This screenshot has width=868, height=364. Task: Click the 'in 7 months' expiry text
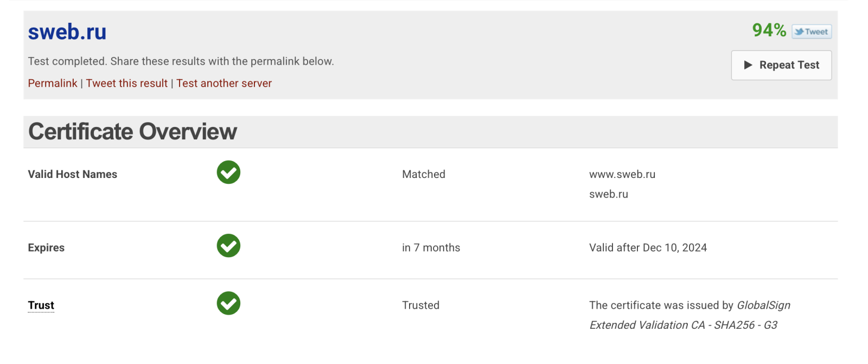431,248
